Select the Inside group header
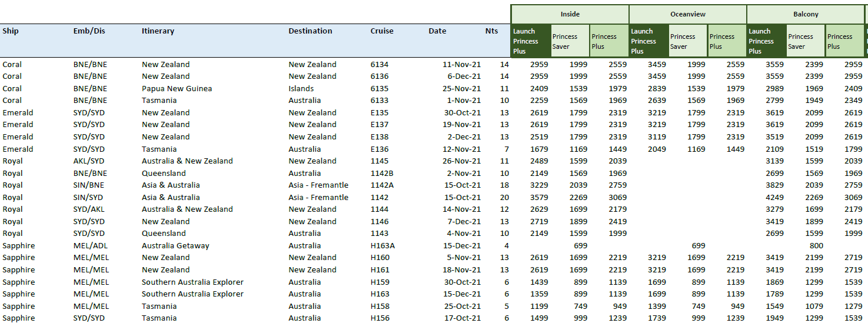 [570, 14]
